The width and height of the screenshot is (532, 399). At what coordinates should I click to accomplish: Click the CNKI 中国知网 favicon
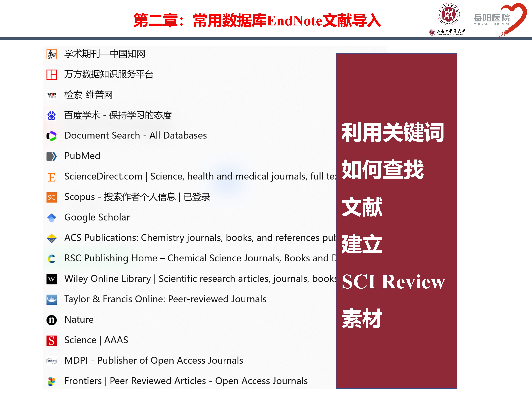[x=51, y=54]
